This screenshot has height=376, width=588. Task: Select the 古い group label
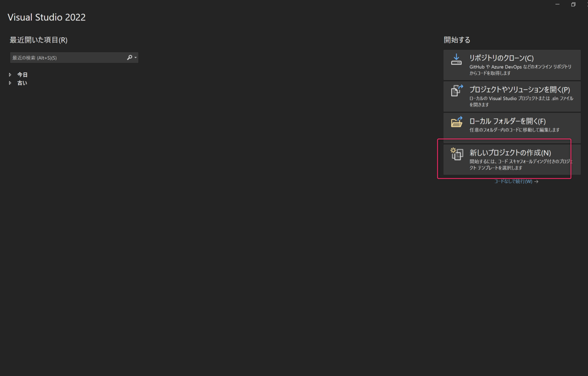22,83
